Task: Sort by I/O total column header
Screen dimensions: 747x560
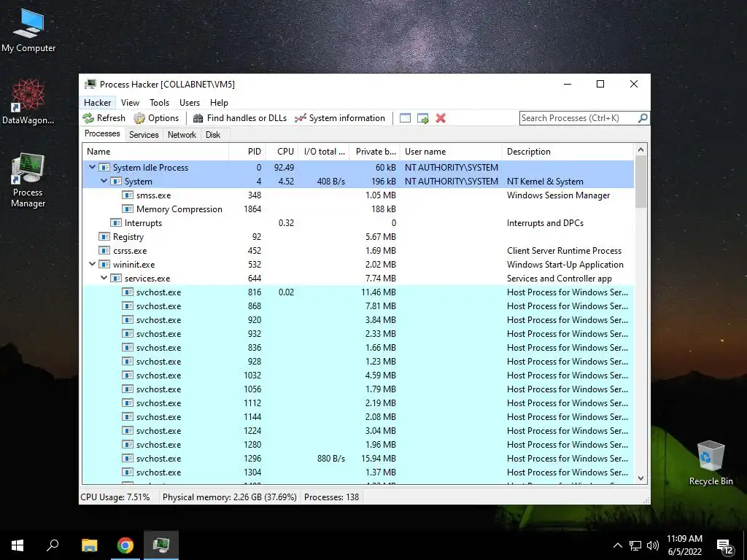Action: tap(324, 152)
